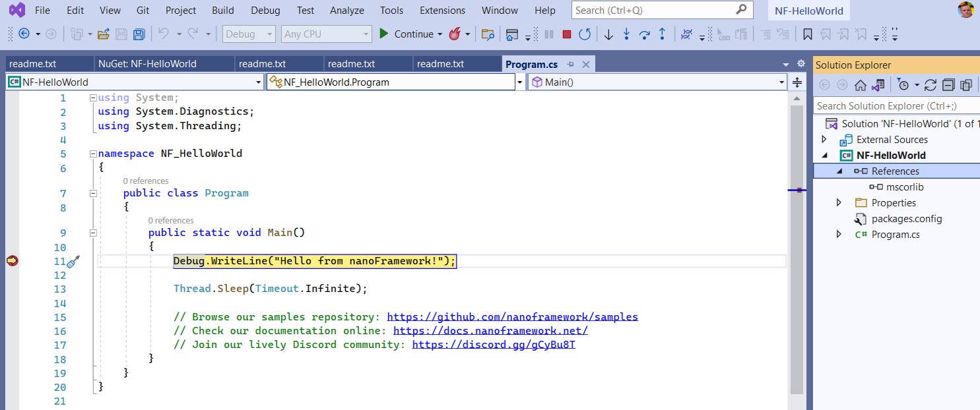The height and width of the screenshot is (410, 980).
Task: Click the Restart debug session icon
Action: pyautogui.click(x=585, y=34)
